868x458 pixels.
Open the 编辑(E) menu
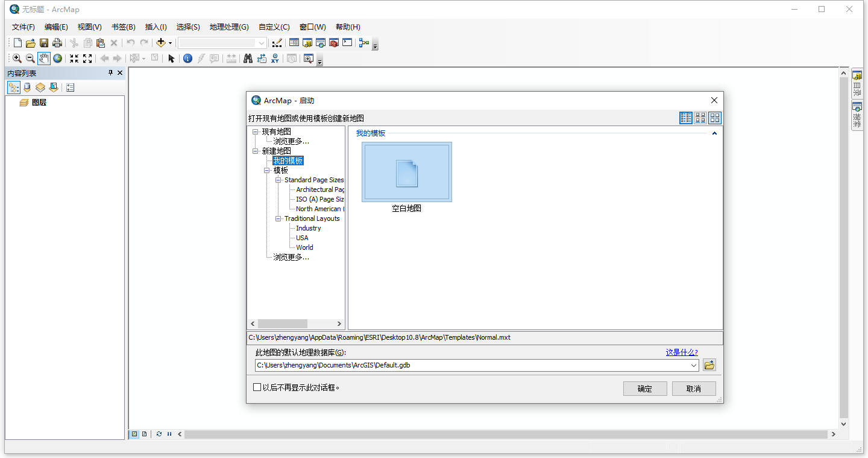point(56,27)
